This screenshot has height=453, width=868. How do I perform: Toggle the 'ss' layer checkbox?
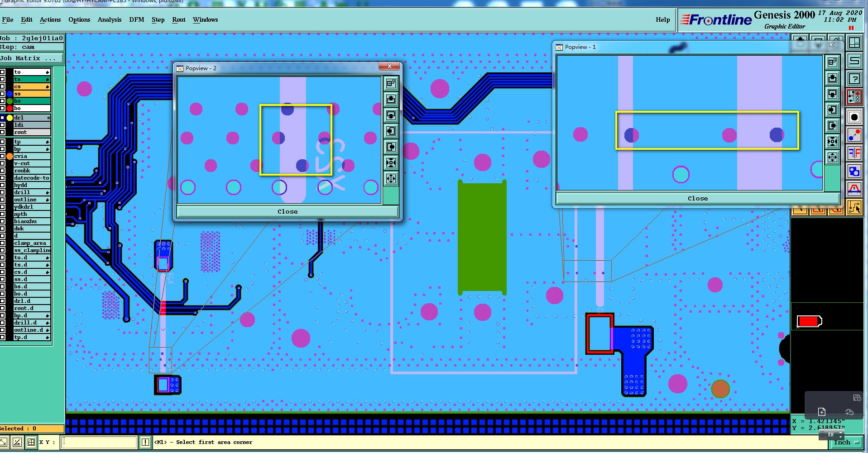point(3,94)
